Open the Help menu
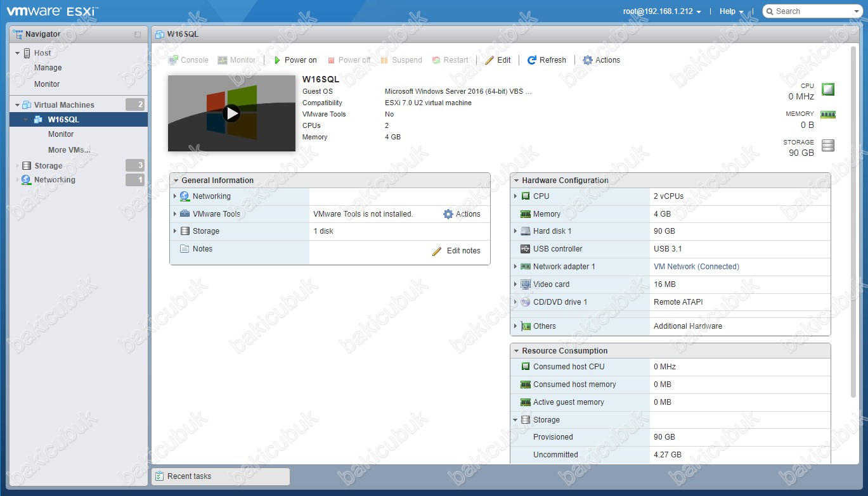 731,11
